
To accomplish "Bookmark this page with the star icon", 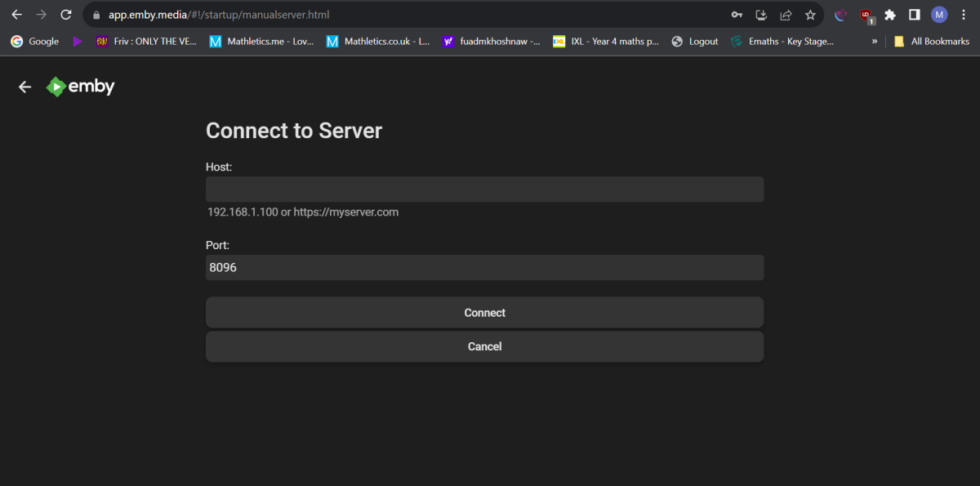I will click(810, 15).
